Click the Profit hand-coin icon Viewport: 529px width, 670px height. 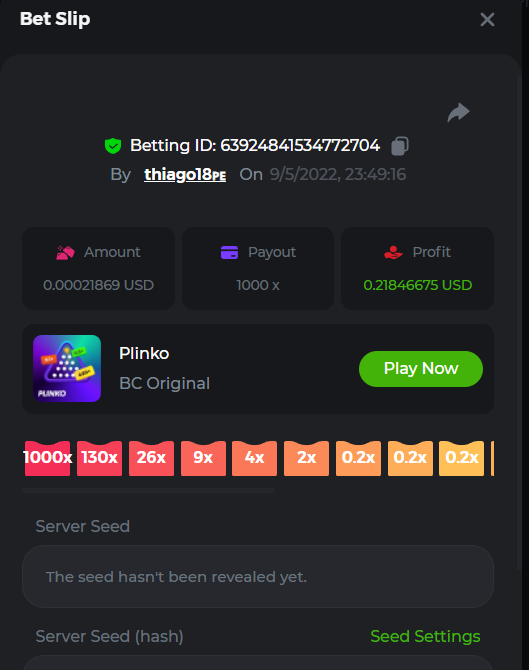[393, 252]
